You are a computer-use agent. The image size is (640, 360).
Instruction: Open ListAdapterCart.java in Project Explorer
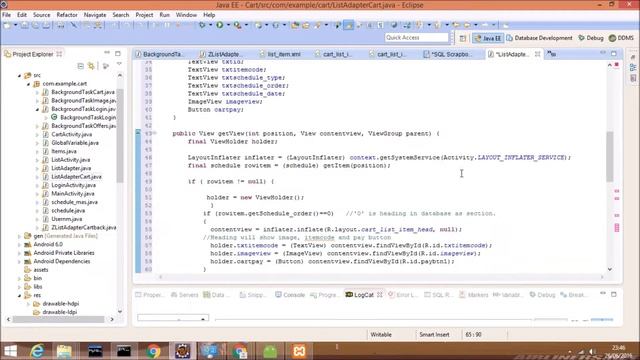(76, 177)
